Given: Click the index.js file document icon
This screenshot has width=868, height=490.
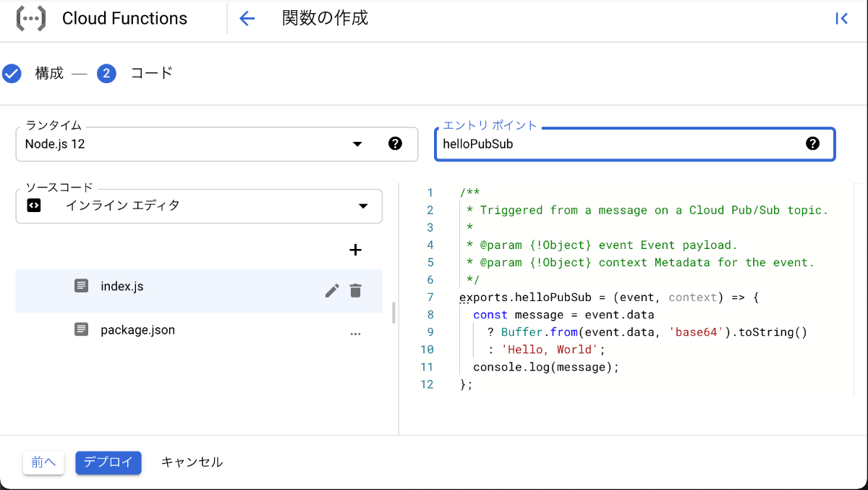Looking at the screenshot, I should [x=82, y=286].
